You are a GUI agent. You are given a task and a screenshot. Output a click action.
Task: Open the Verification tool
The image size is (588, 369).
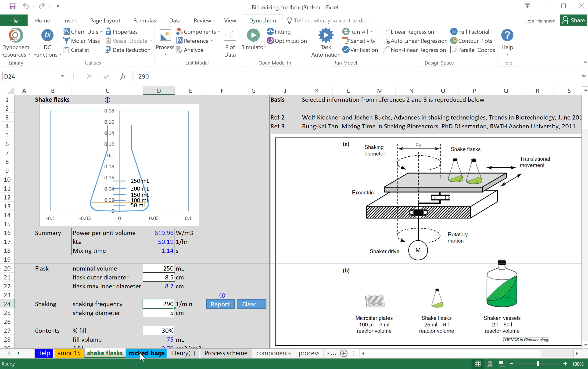click(360, 50)
